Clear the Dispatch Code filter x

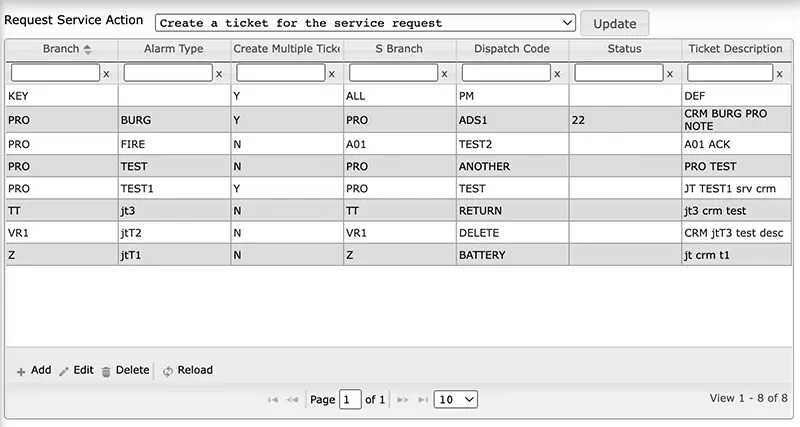[557, 74]
